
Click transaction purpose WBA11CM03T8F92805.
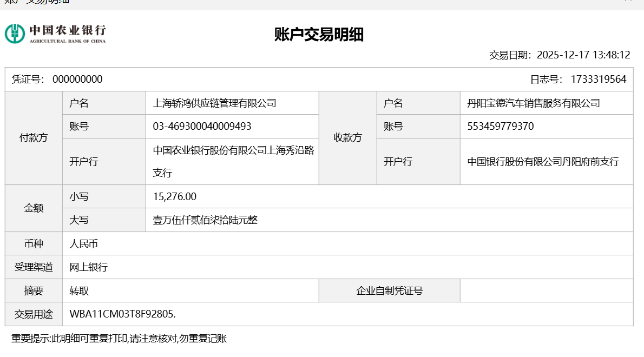(x=123, y=314)
